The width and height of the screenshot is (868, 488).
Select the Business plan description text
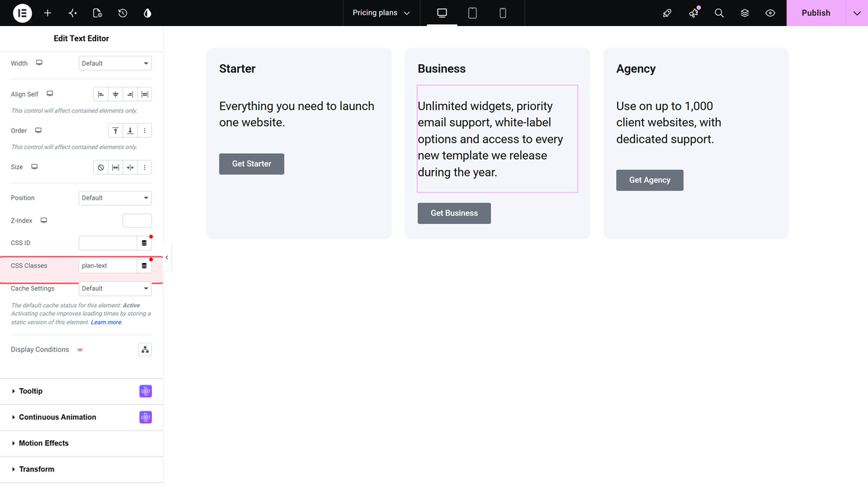(498, 139)
